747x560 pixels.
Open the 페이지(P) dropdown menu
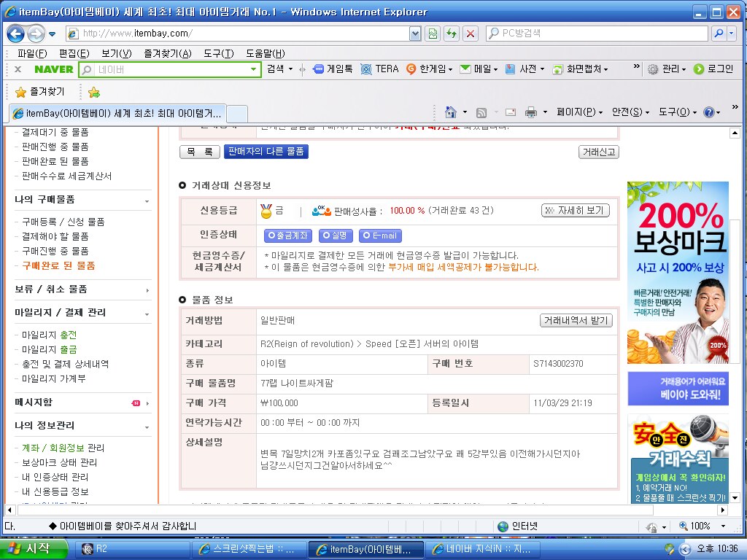[579, 112]
